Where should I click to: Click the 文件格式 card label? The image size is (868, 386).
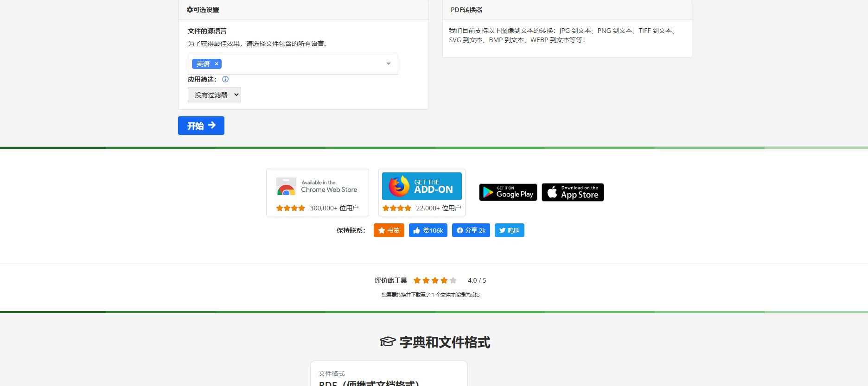332,373
